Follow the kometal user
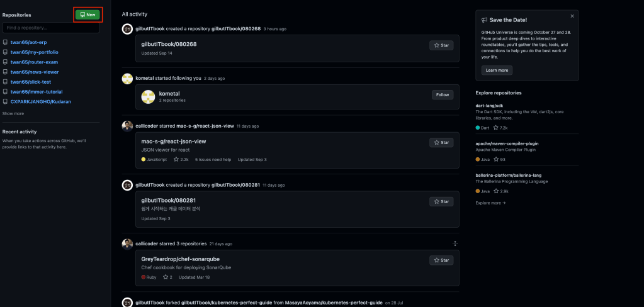Screen dimensions: 644x307 (443, 95)
